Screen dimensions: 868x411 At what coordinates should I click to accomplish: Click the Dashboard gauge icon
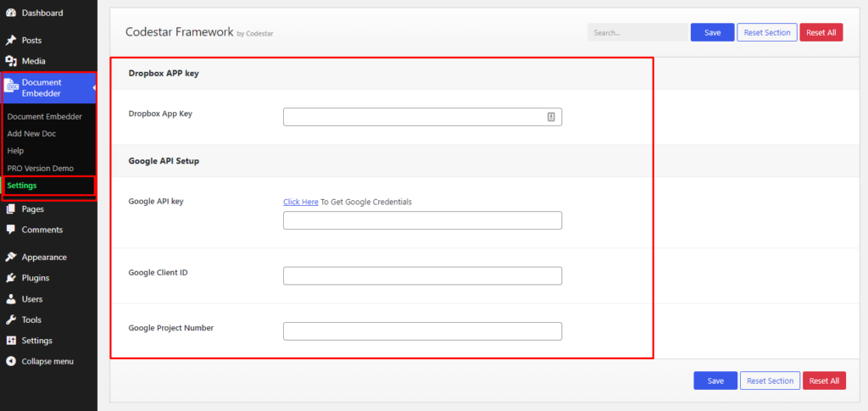point(10,13)
